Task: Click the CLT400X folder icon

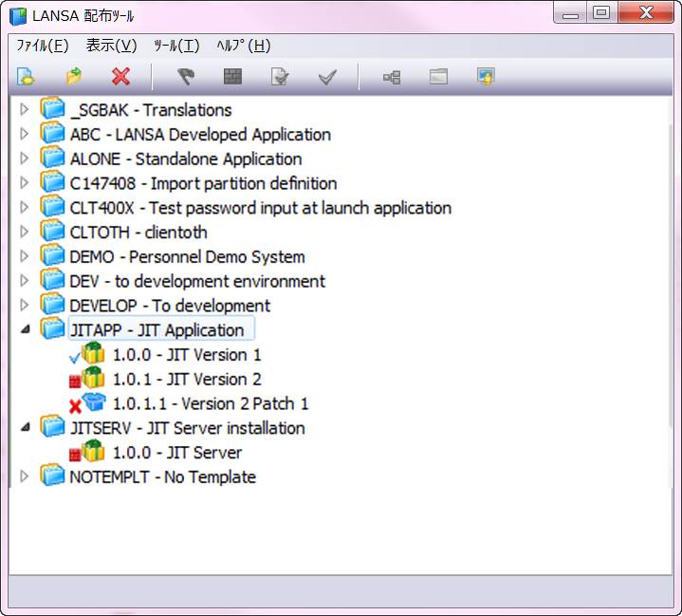Action: (x=52, y=206)
